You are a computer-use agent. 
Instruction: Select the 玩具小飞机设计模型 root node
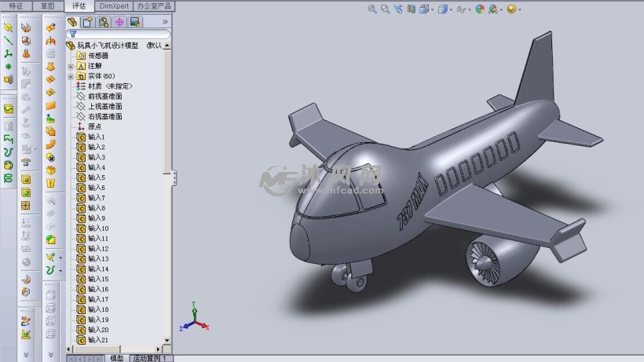point(108,46)
